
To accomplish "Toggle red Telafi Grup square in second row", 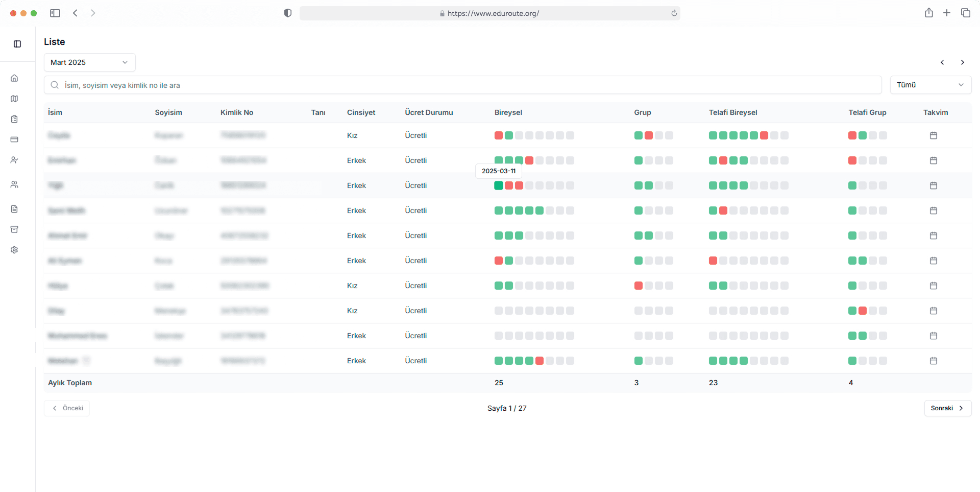I will pos(852,160).
